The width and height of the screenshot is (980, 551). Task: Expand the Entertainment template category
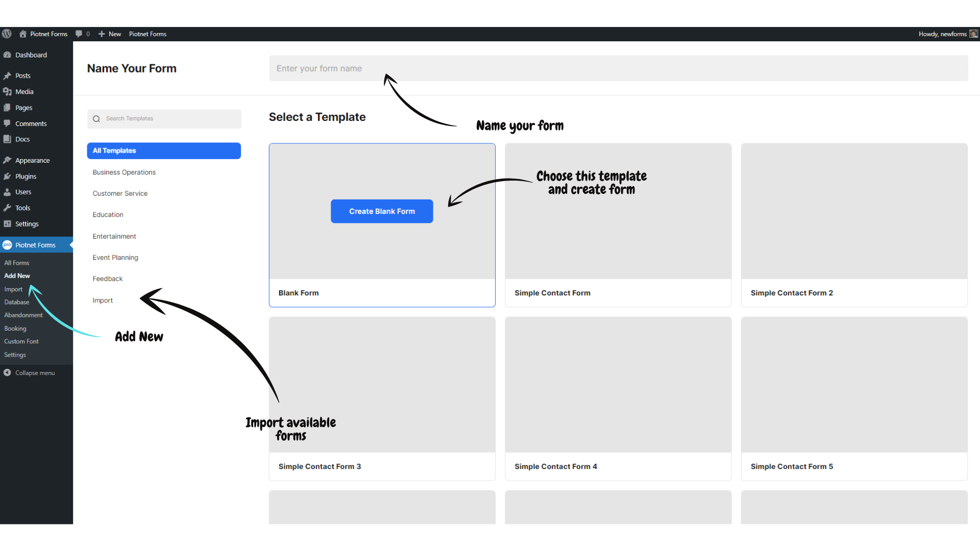click(114, 236)
